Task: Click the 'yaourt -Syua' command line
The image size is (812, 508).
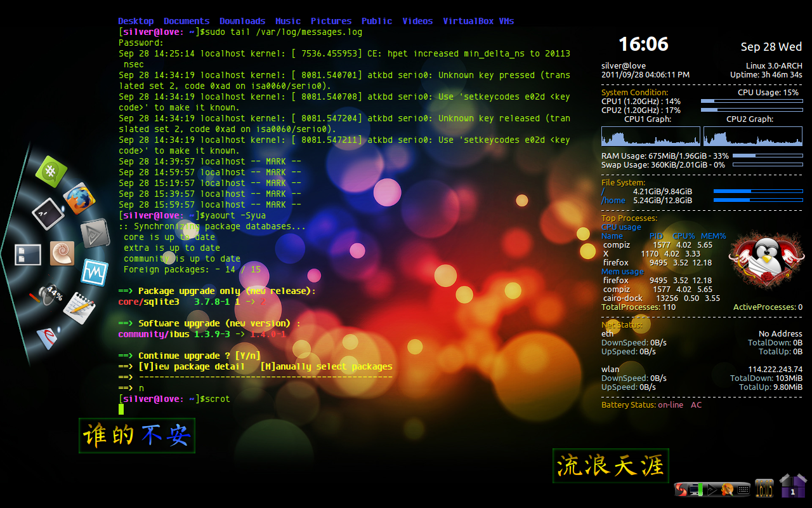Action: [192, 215]
